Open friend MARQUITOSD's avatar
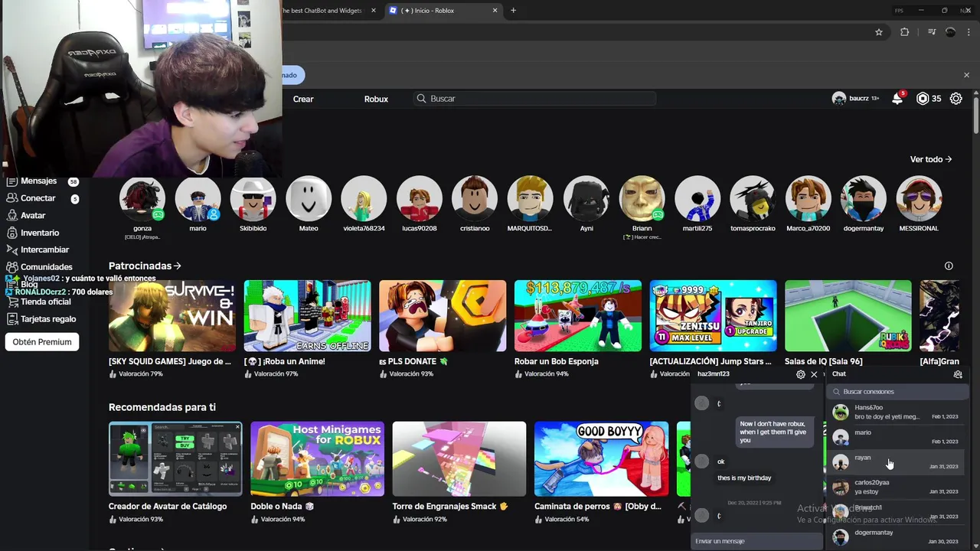The height and width of the screenshot is (551, 980). [530, 199]
